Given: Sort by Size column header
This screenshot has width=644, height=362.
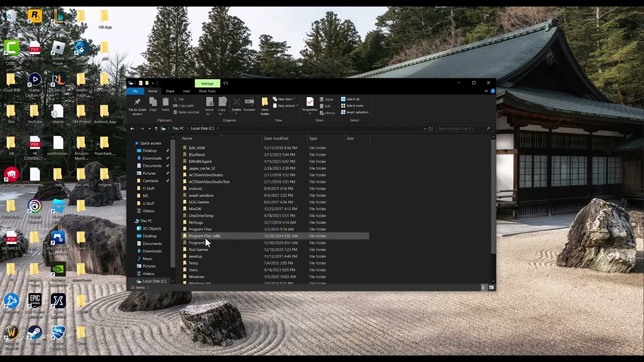Looking at the screenshot, I should [350, 139].
